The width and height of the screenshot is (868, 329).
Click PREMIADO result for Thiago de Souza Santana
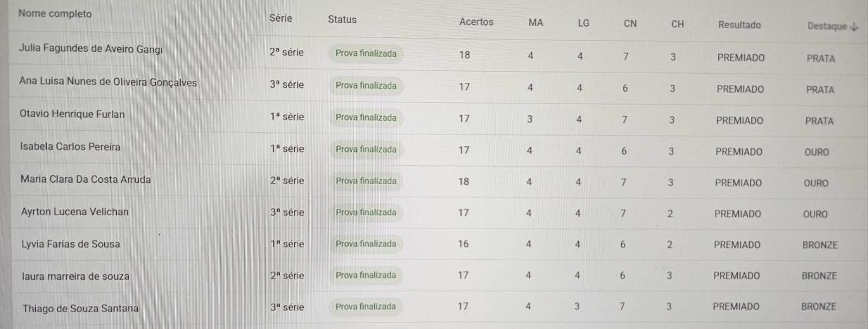pyautogui.click(x=736, y=307)
